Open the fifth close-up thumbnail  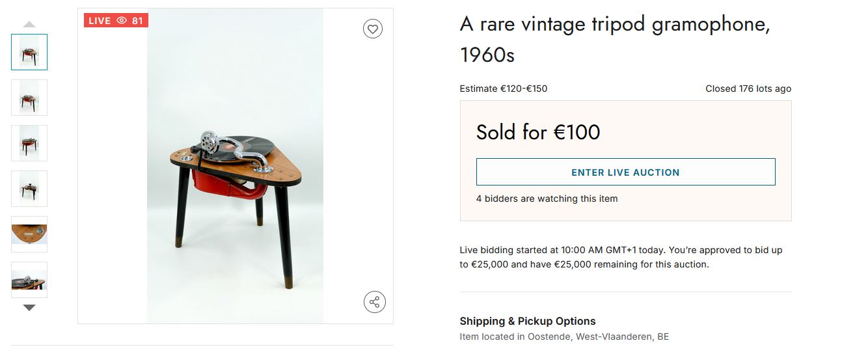(x=29, y=234)
